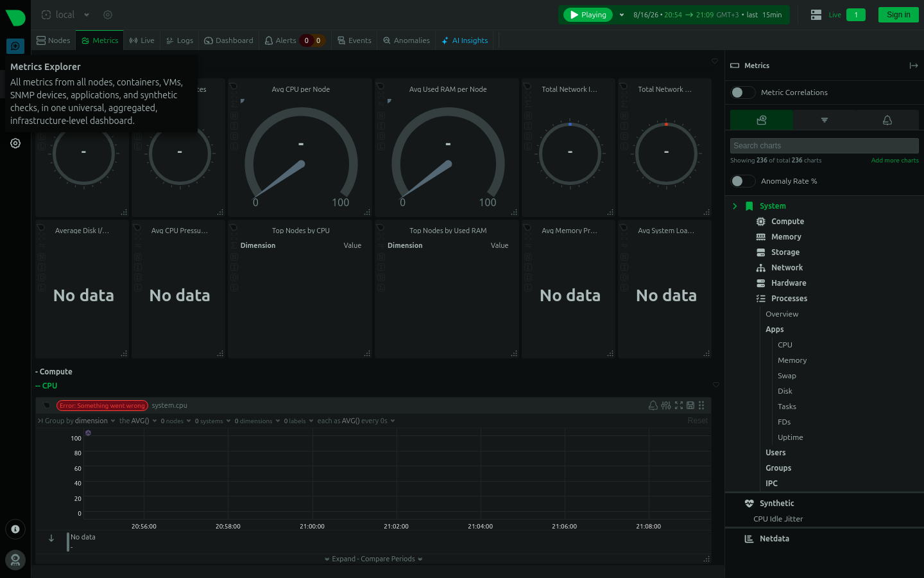Click the Search charts input field
This screenshot has width=924, height=578.
click(825, 146)
